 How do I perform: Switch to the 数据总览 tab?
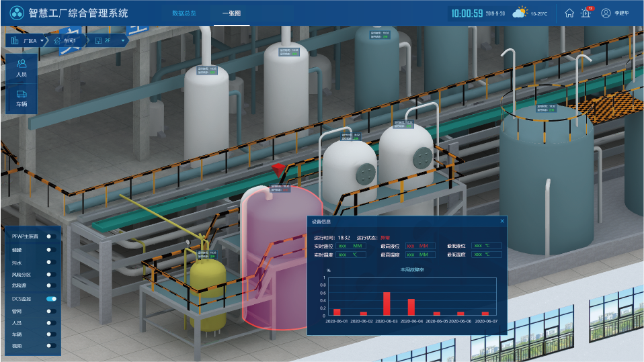point(184,13)
